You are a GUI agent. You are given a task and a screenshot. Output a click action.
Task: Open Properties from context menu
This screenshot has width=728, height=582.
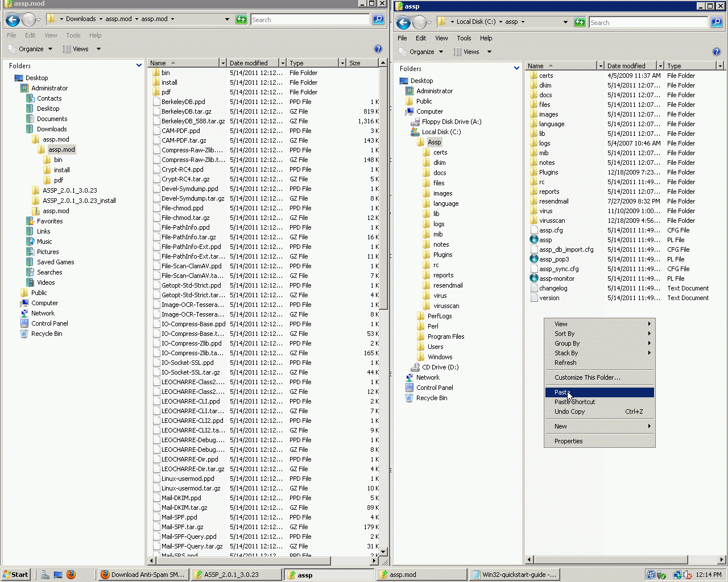pos(599,441)
